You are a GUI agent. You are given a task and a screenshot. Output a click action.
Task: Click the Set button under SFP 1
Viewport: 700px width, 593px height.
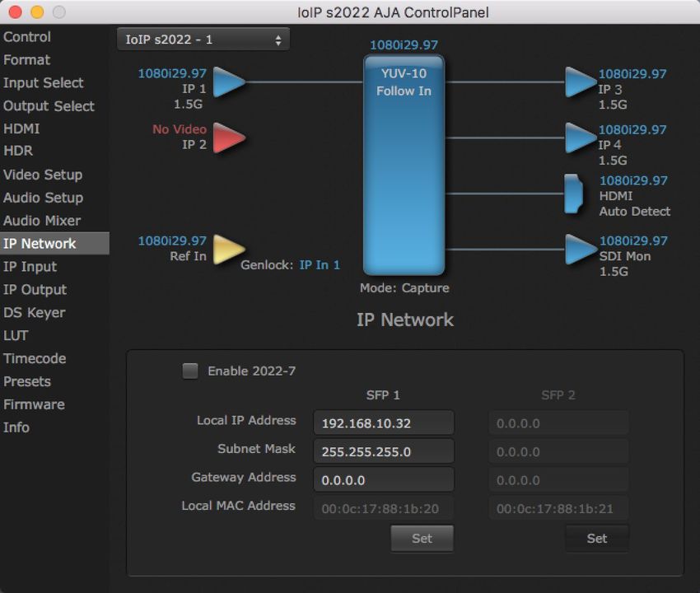(x=422, y=539)
